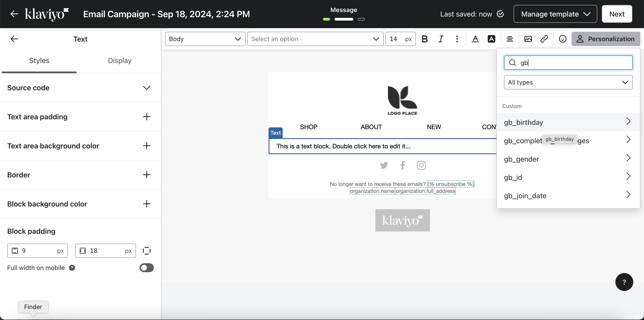644x320 pixels.
Task: Toggle Full width on mobile switch
Action: (x=146, y=268)
